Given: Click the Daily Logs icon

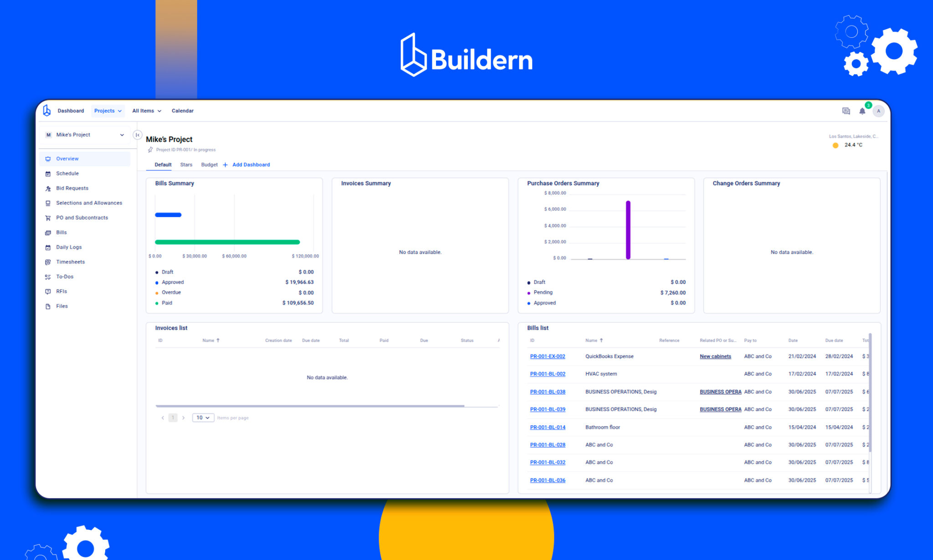Looking at the screenshot, I should point(48,247).
